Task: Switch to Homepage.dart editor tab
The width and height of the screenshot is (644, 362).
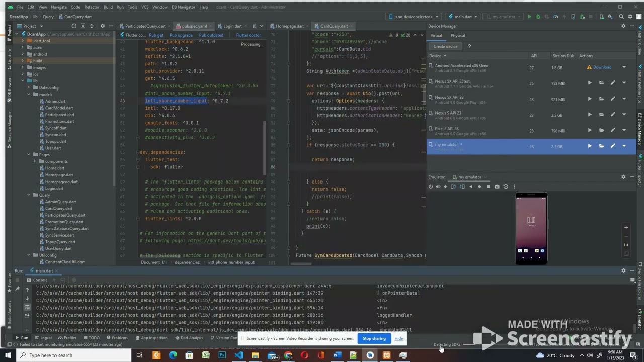Action: click(289, 26)
